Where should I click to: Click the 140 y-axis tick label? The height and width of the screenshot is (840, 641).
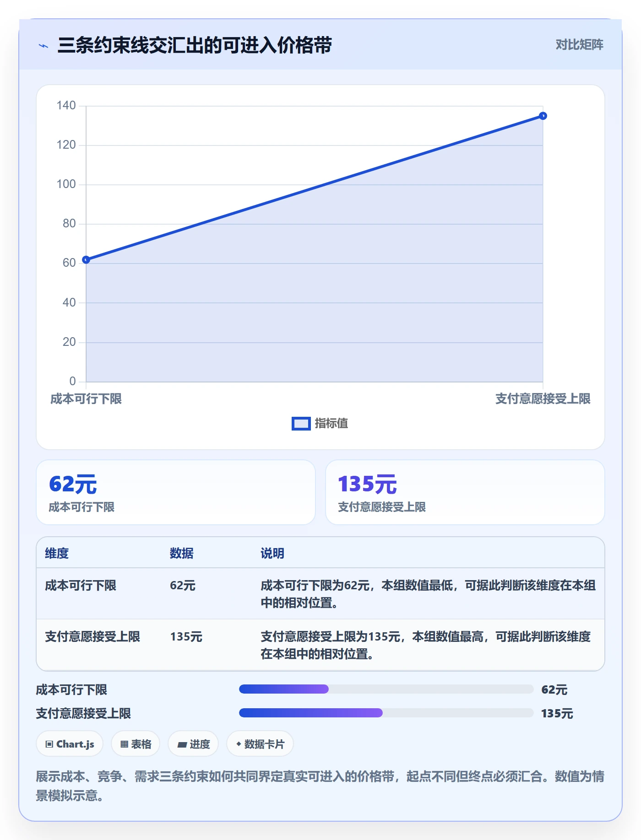[66, 106]
